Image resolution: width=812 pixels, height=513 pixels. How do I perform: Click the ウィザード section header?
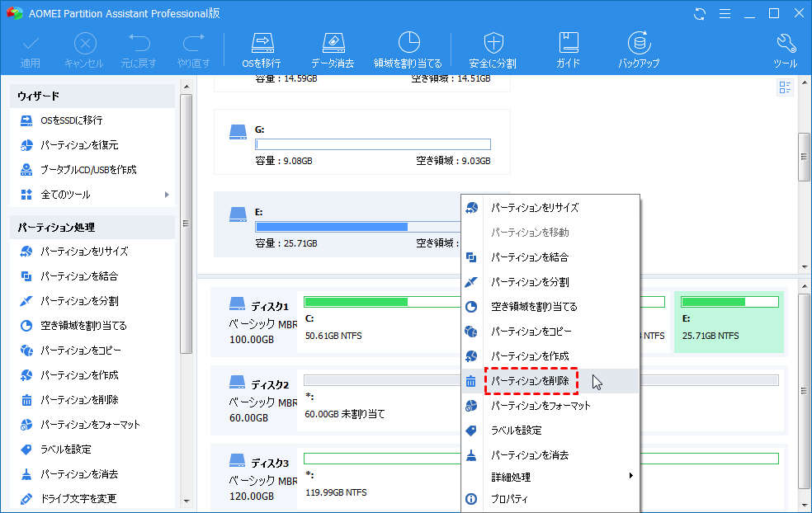tap(92, 96)
